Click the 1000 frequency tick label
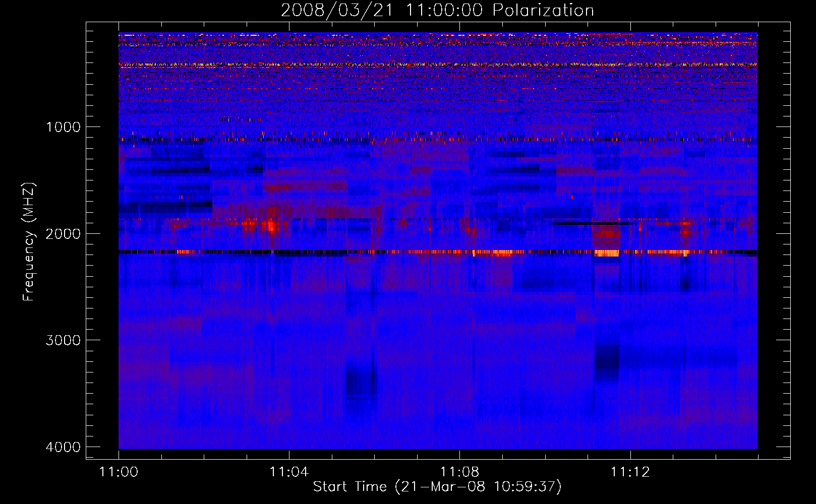 (x=63, y=127)
